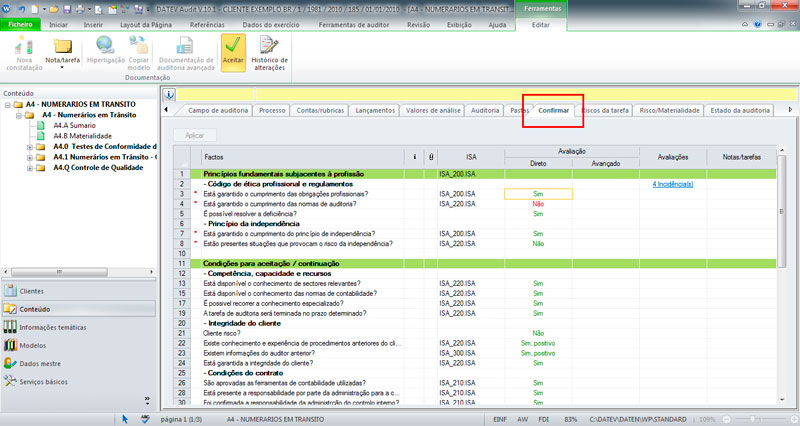Open Histórico de alterações
Image resolution: width=800 pixels, height=426 pixels.
tap(269, 53)
